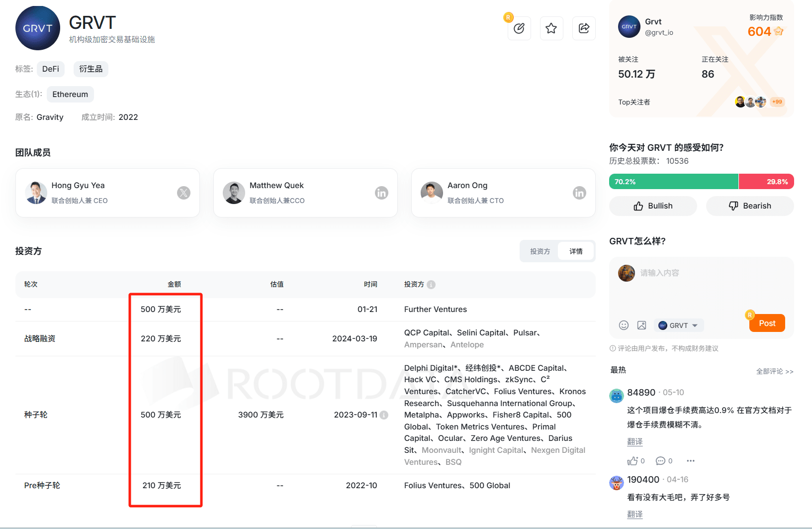Translate the comment by 84890
Image resolution: width=812 pixels, height=529 pixels.
(635, 442)
